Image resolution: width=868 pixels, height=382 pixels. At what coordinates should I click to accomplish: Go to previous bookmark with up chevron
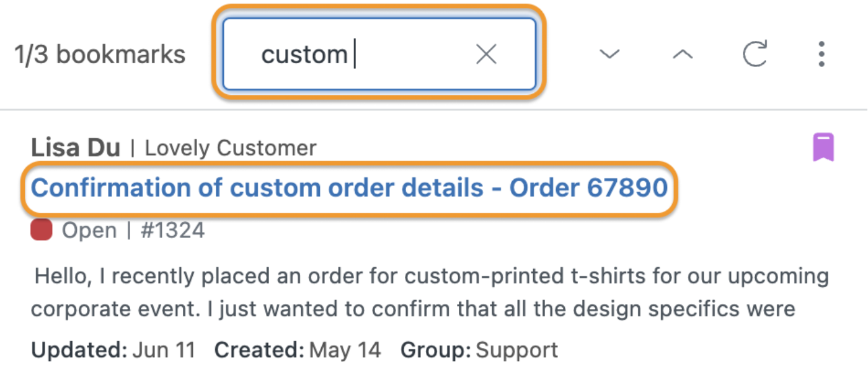[x=683, y=55]
